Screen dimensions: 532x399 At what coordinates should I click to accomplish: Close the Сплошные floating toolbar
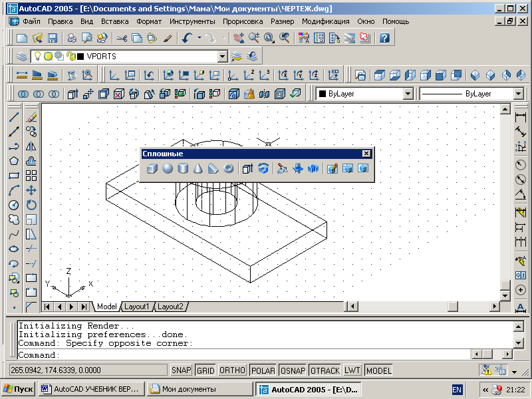[x=366, y=154]
